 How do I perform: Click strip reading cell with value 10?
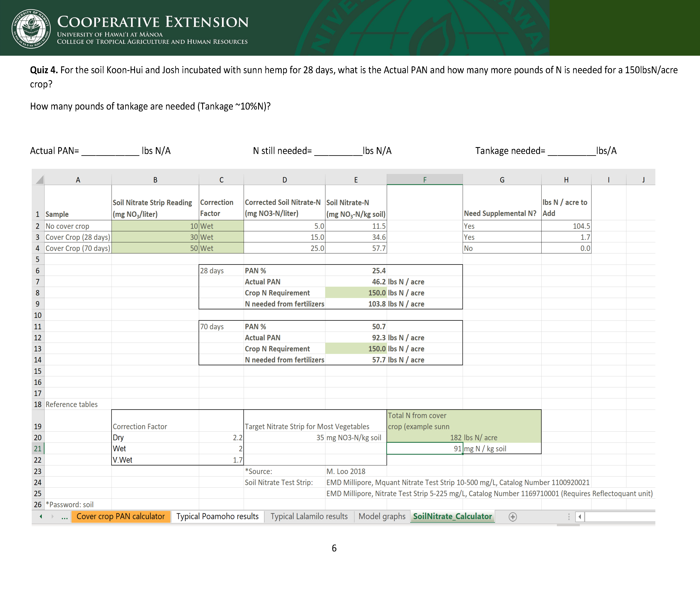[155, 226]
